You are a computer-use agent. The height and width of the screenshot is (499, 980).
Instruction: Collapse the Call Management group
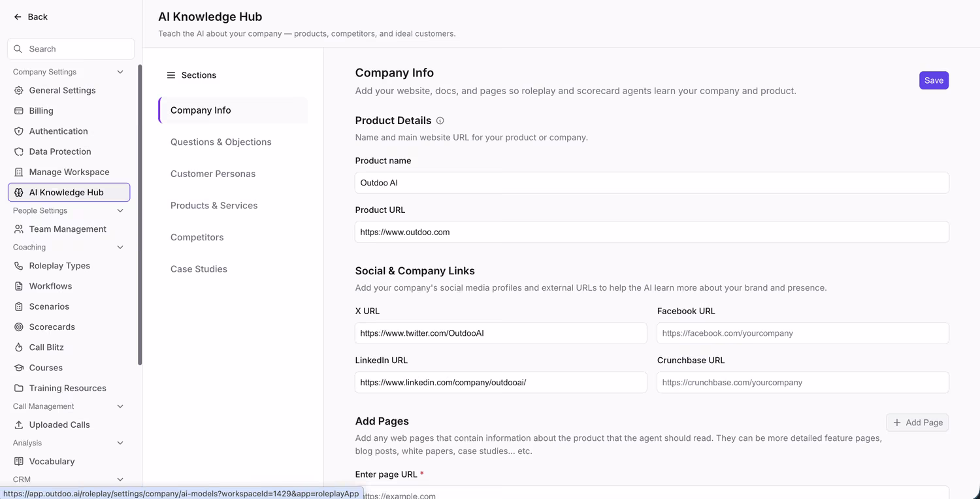tap(120, 406)
